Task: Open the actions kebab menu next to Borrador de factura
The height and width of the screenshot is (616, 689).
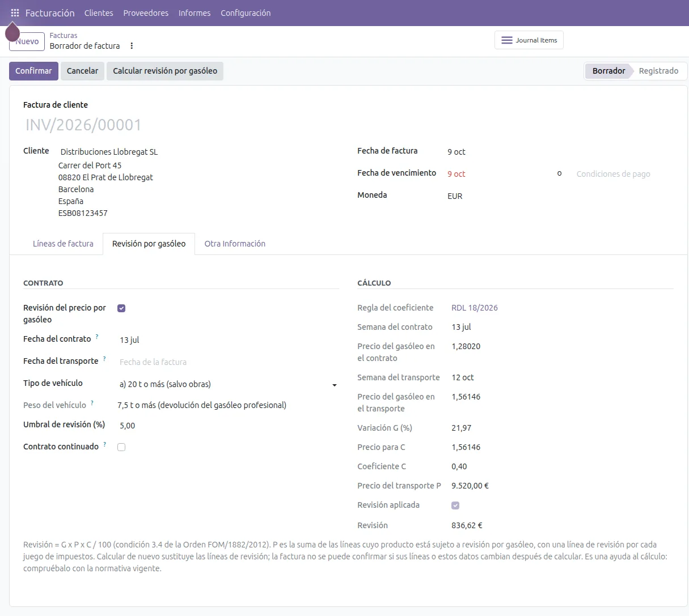Action: 132,46
